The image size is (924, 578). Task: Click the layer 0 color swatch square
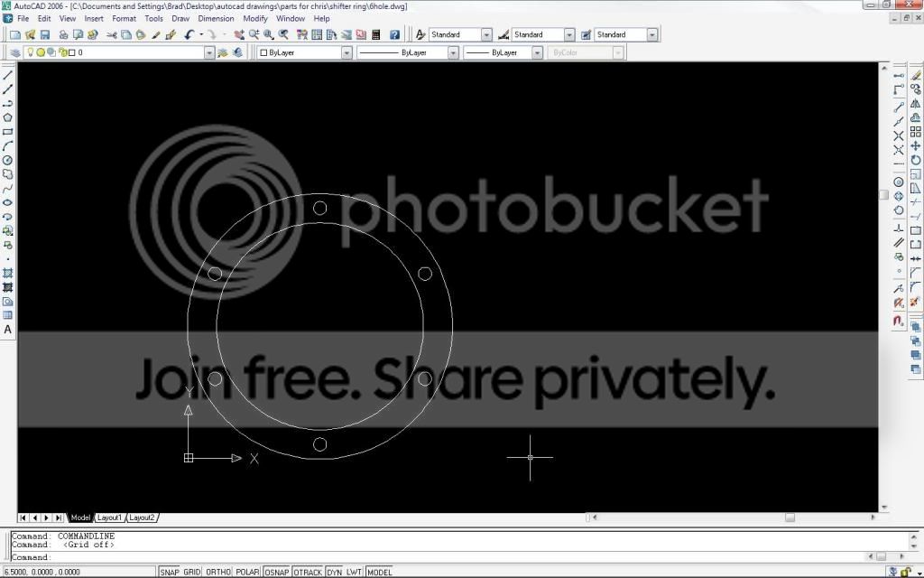71,52
